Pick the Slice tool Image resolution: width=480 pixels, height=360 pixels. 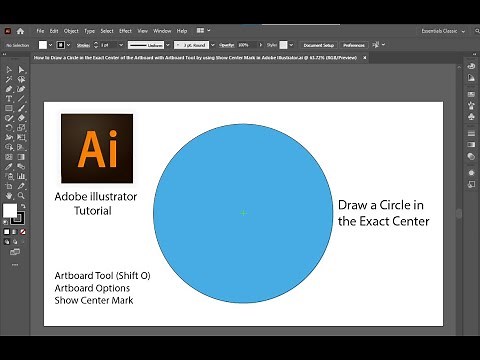[21, 186]
